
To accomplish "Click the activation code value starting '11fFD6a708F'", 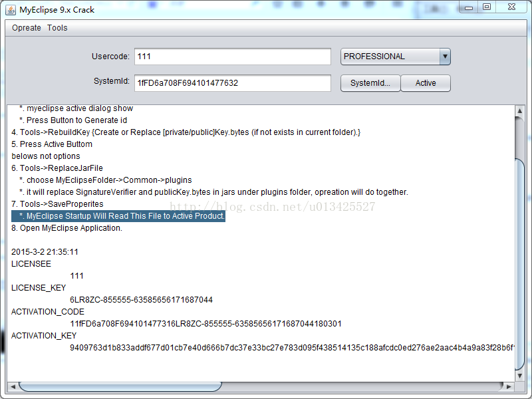I will [x=205, y=324].
